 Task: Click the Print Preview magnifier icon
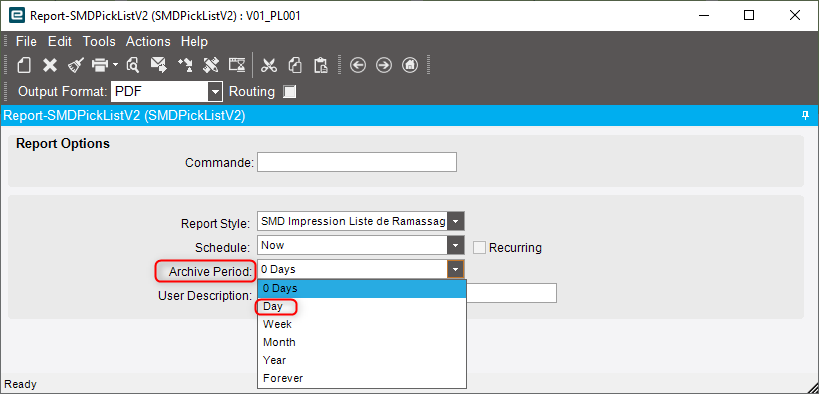[133, 65]
